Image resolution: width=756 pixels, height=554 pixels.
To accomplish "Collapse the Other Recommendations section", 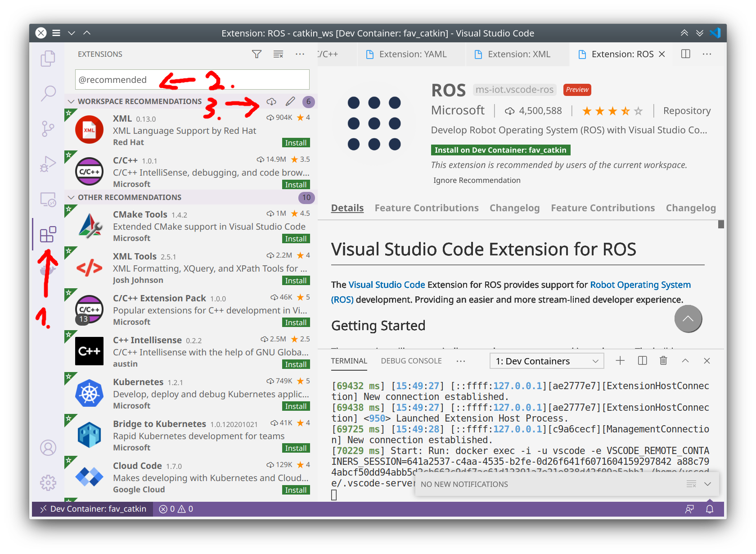I will coord(71,197).
